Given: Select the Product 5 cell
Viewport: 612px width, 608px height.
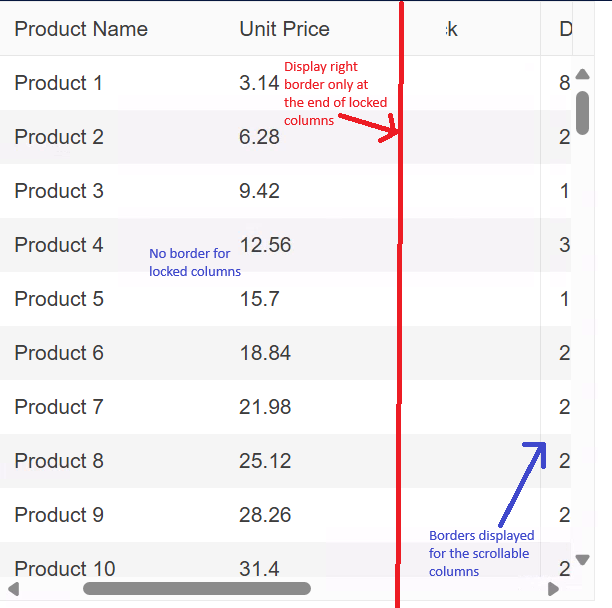Looking at the screenshot, I should (59, 299).
